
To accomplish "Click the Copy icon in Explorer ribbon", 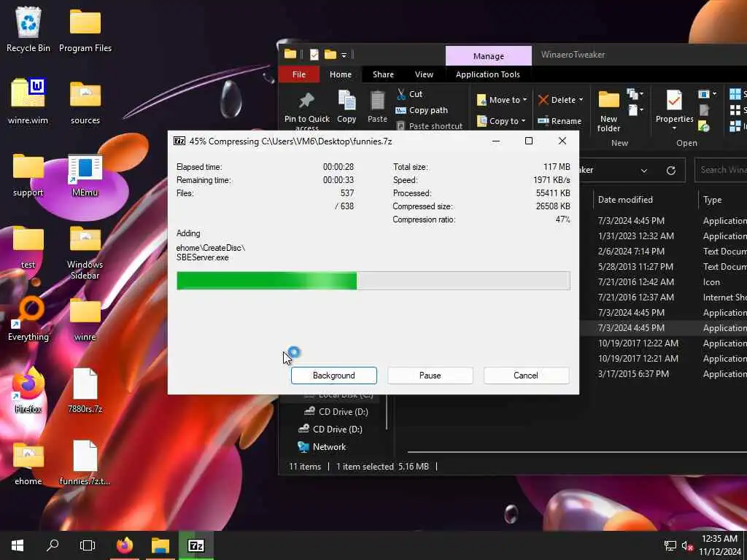I will click(x=347, y=106).
